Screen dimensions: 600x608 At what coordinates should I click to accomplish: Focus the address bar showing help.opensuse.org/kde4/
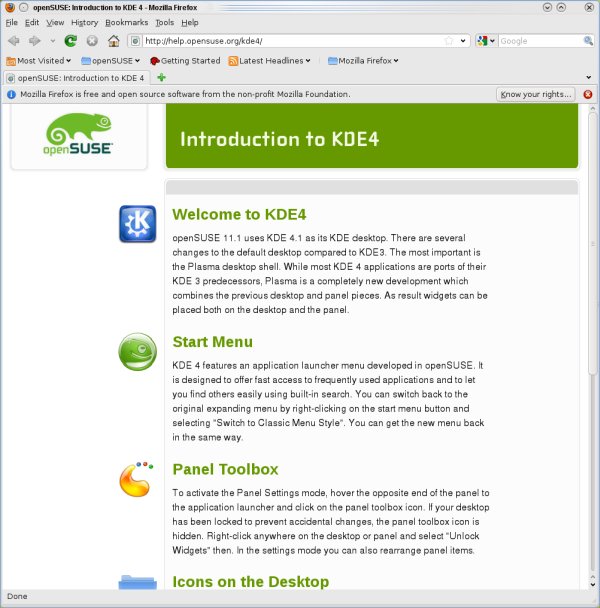coord(293,41)
